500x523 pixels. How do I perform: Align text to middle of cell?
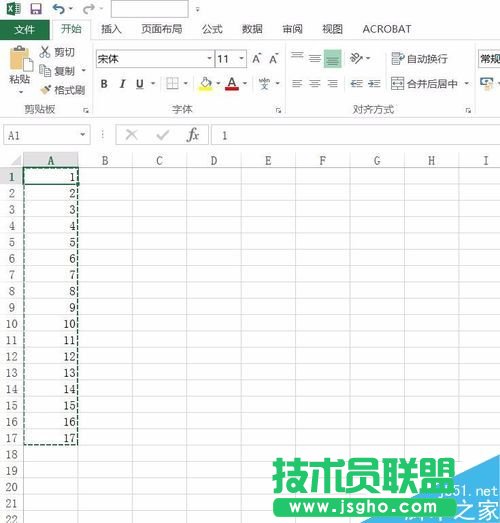pos(315,58)
